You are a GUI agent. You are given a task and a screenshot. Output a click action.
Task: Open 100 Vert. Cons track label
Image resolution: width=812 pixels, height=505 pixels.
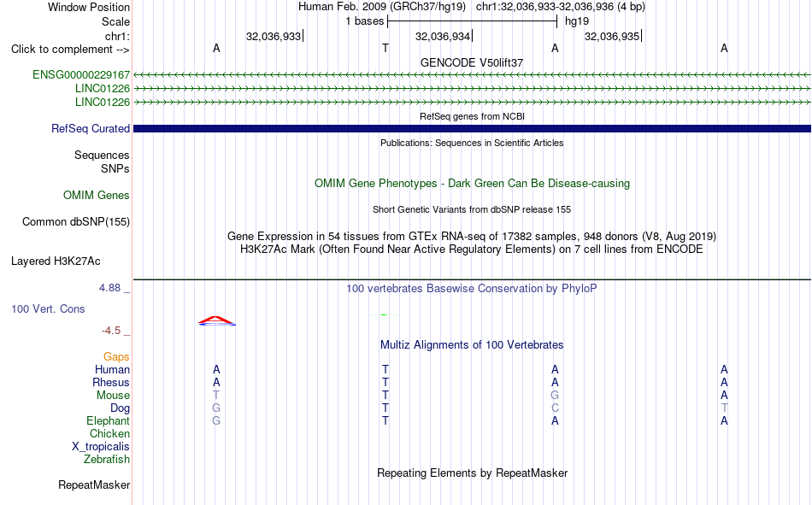coord(48,308)
